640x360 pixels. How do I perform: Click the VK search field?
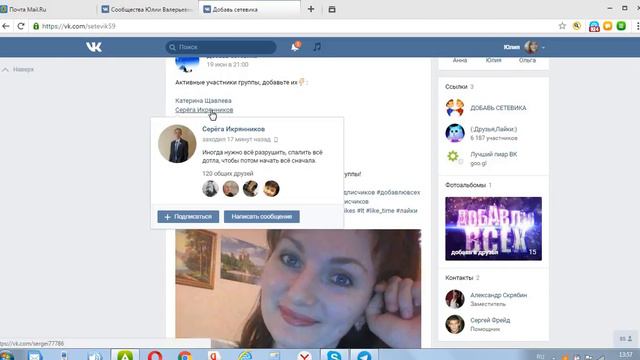(221, 47)
